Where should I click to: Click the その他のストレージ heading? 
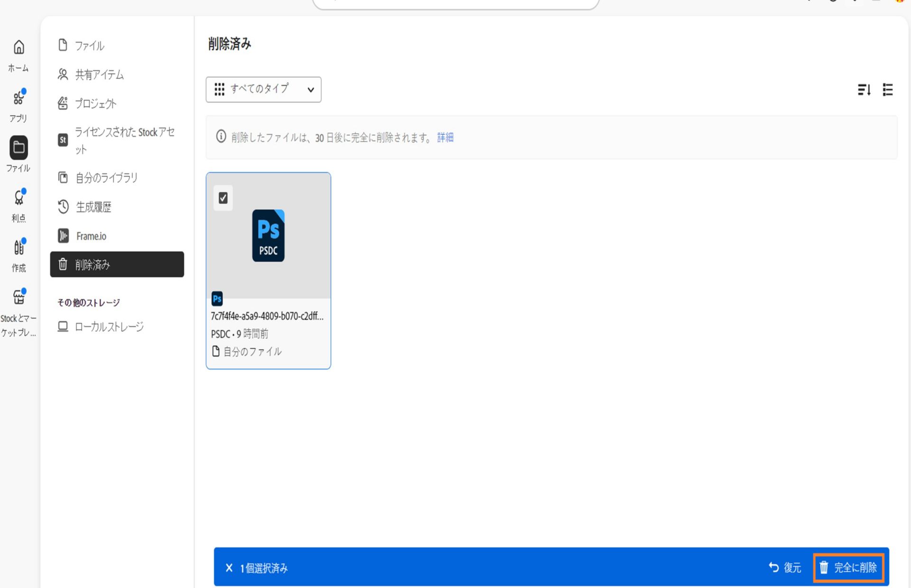coord(89,303)
